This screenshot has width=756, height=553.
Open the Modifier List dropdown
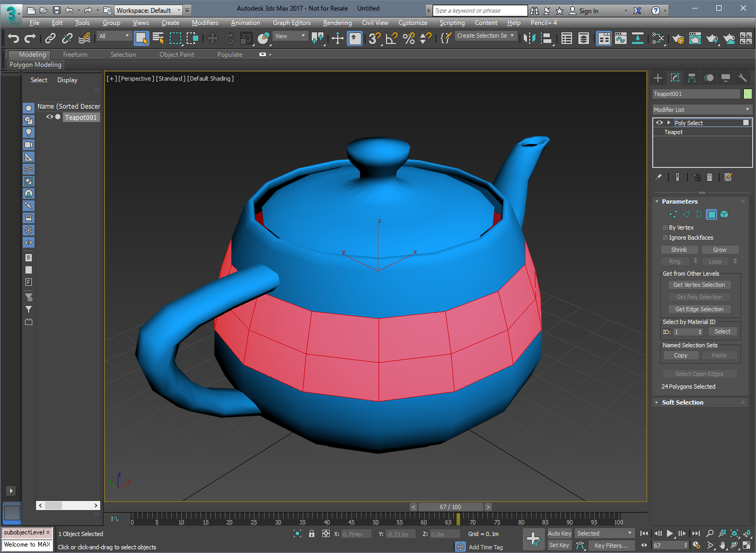click(702, 110)
